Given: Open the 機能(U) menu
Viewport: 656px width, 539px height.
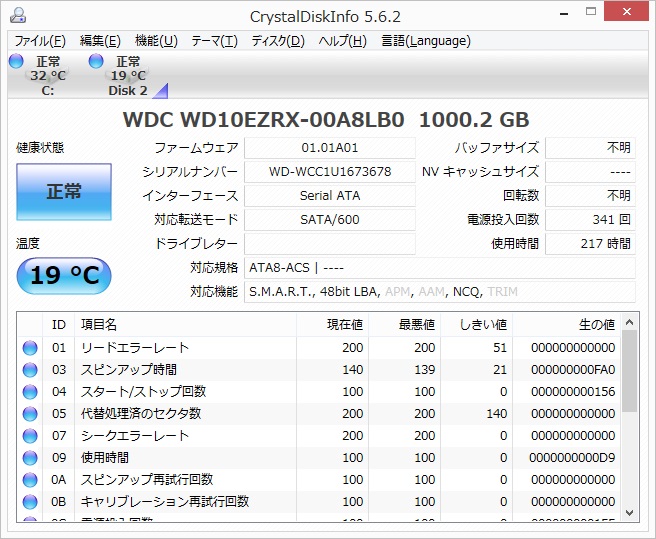Looking at the screenshot, I should click(x=156, y=41).
